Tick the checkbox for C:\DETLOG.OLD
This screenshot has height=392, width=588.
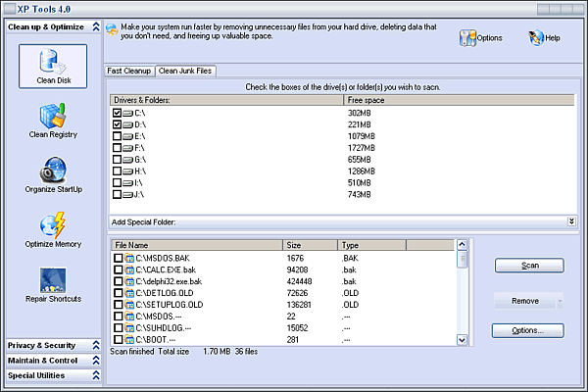119,293
